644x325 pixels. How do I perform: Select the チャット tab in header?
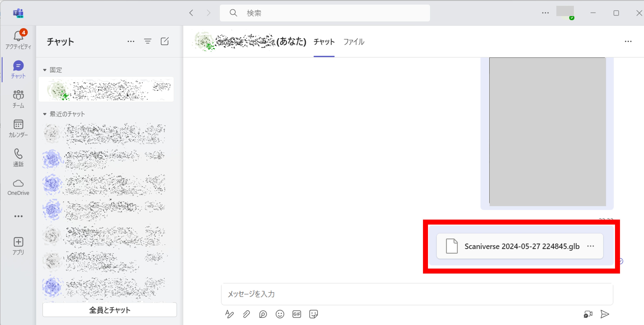click(x=324, y=42)
